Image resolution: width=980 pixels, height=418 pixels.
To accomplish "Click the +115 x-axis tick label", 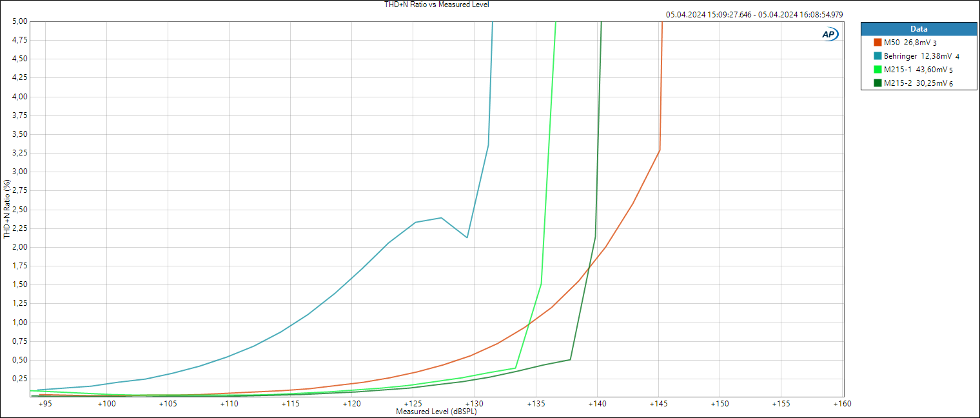I will point(290,404).
